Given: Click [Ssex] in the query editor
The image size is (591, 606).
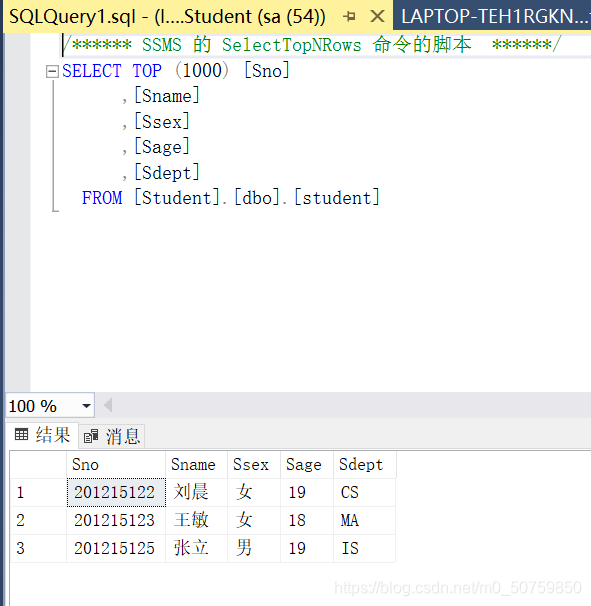Looking at the screenshot, I should click(162, 121).
